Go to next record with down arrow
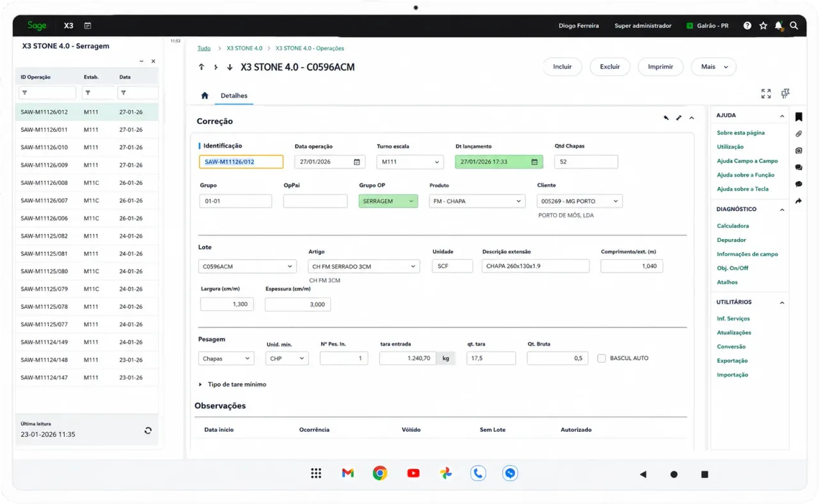Image resolution: width=819 pixels, height=504 pixels. [230, 67]
